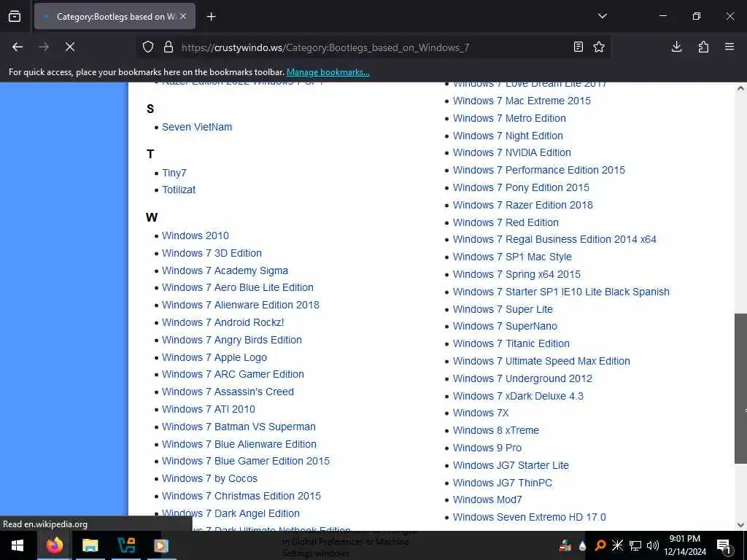
Task: Open tracking protection shield icon
Action: [148, 47]
